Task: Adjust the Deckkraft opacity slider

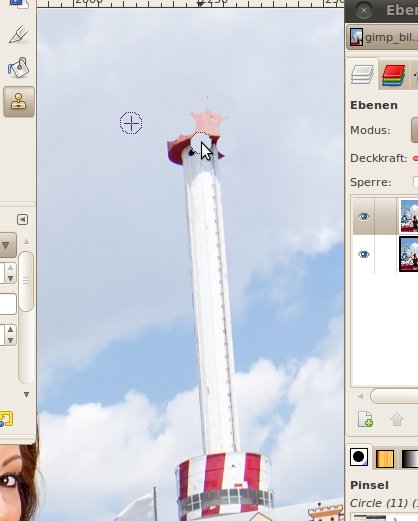Action: [415, 158]
